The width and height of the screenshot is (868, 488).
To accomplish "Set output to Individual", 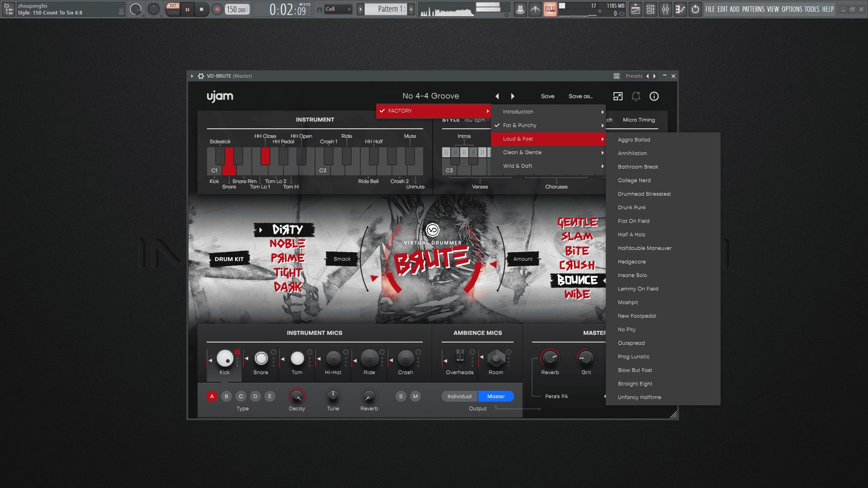I will click(459, 396).
